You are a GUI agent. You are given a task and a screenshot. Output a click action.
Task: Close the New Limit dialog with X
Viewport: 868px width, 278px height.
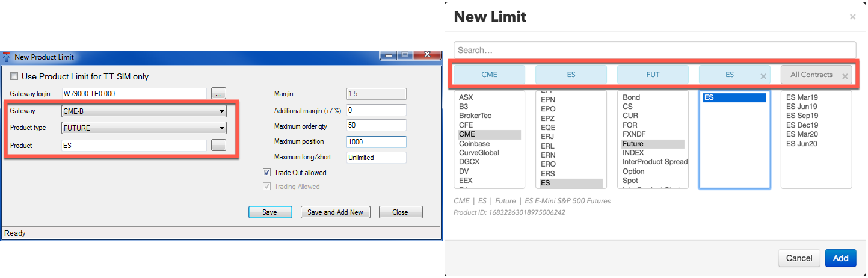(852, 17)
